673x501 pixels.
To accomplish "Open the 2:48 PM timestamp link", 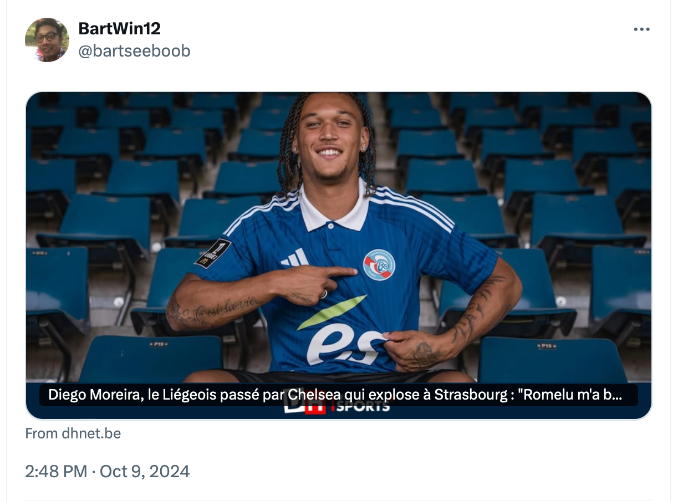I will click(56, 471).
